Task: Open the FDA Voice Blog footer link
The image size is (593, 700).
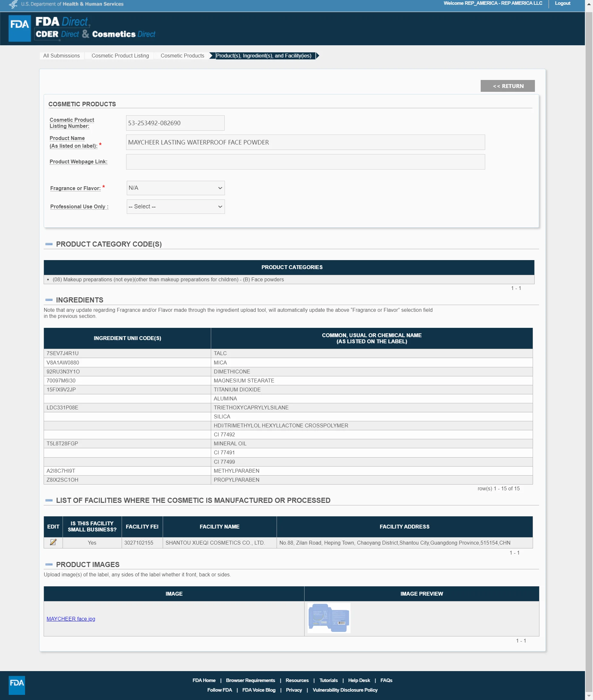Action: tap(259, 690)
